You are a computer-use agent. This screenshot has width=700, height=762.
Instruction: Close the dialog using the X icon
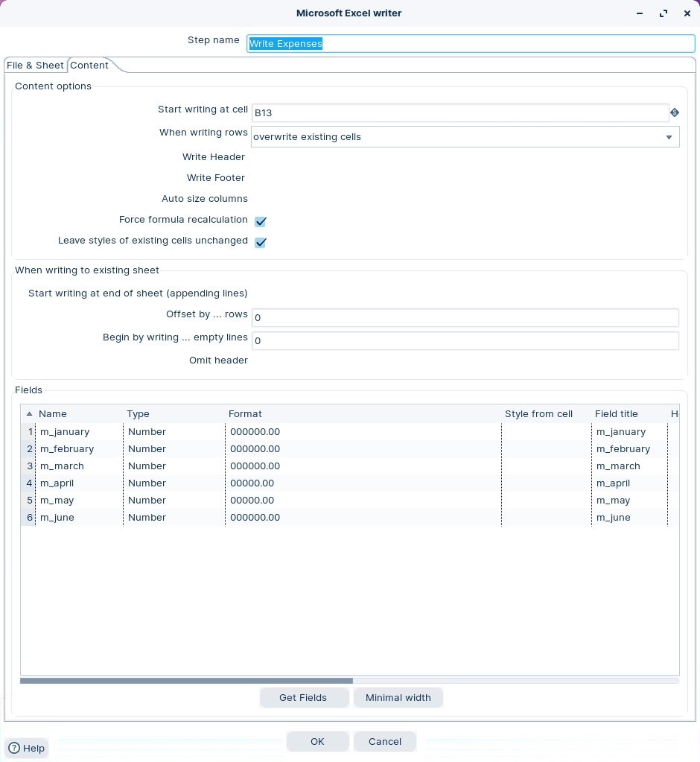click(x=687, y=13)
